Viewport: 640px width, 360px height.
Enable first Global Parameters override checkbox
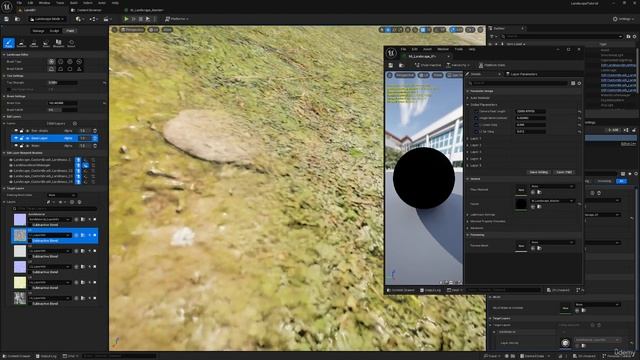[x=476, y=111]
